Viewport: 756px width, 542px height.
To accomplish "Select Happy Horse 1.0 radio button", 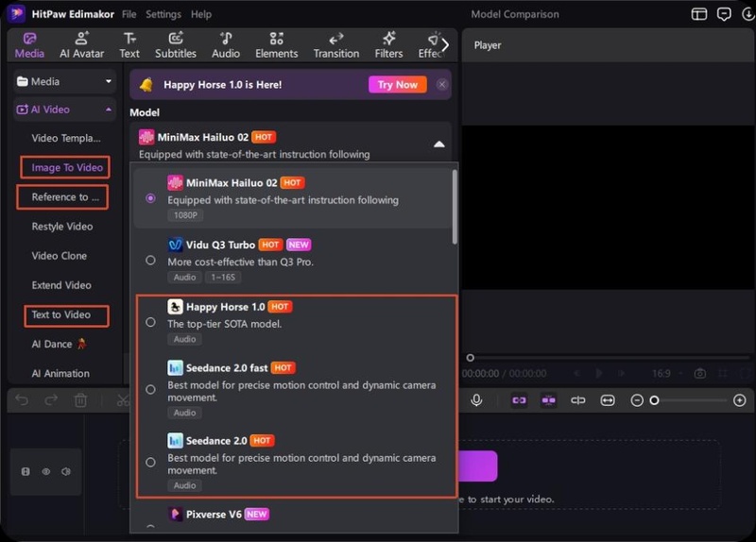I will (150, 322).
